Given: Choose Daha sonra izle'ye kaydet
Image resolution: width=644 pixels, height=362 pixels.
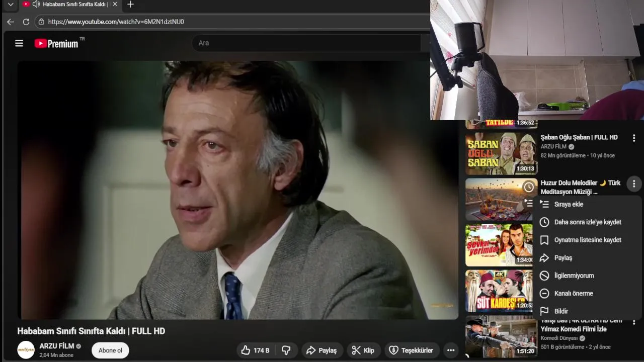Looking at the screenshot, I should click(587, 222).
